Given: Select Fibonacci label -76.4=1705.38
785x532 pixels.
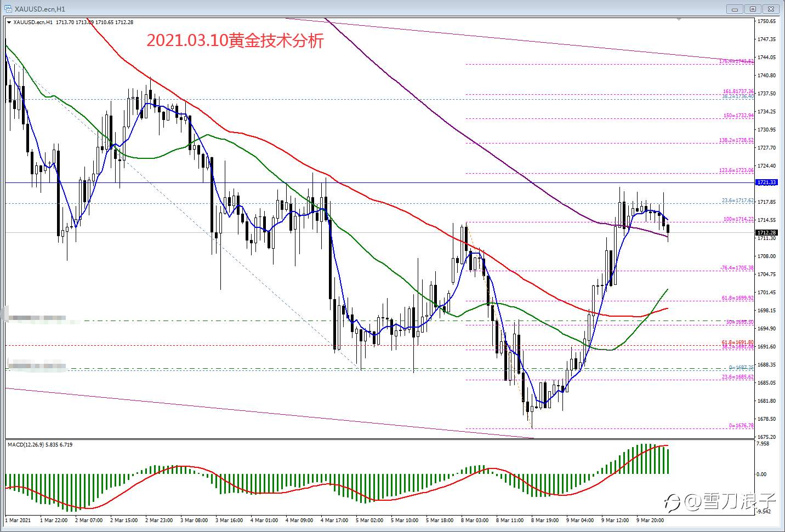Looking at the screenshot, I should pyautogui.click(x=736, y=268).
